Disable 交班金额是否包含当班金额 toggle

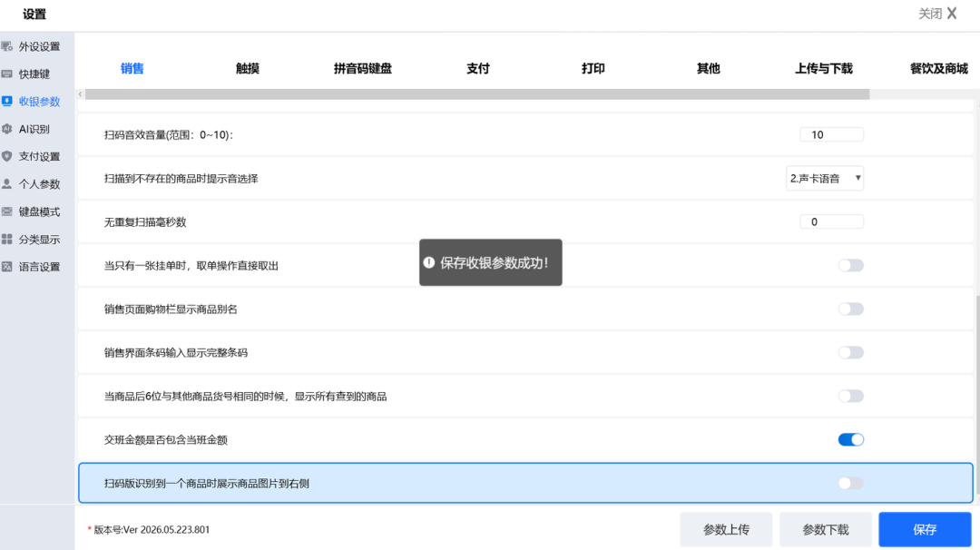pyautogui.click(x=850, y=440)
